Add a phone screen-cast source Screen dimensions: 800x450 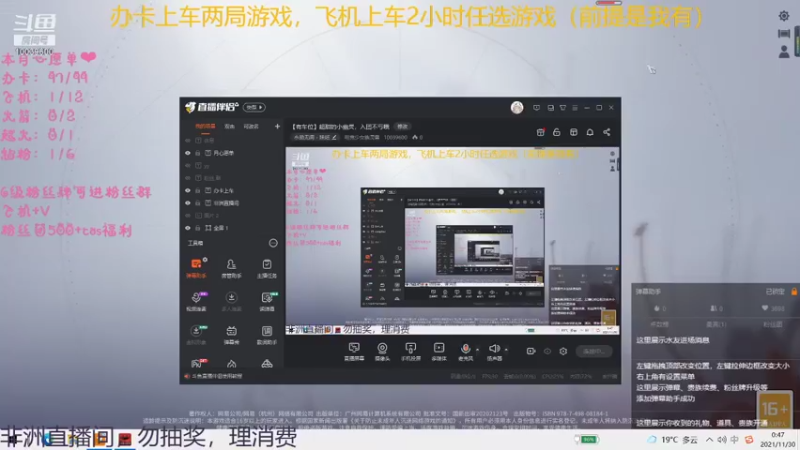coord(410,352)
